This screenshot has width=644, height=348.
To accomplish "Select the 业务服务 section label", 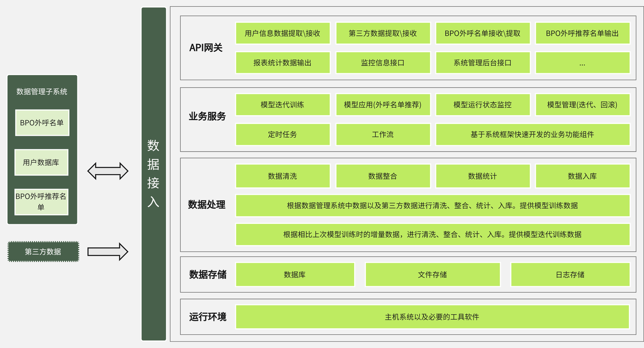I will (206, 116).
